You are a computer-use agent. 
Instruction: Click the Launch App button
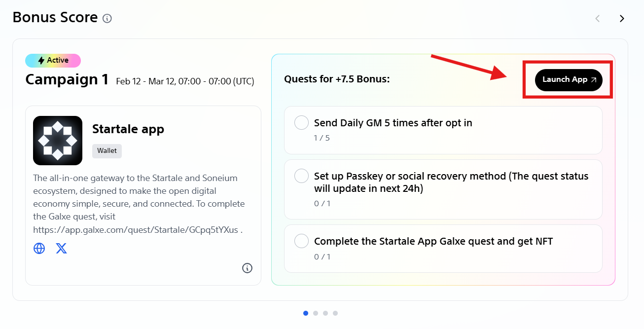(569, 80)
